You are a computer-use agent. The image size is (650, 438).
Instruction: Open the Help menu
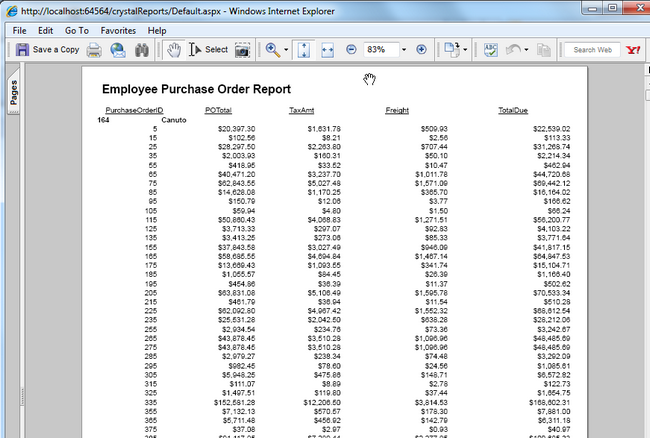[157, 31]
